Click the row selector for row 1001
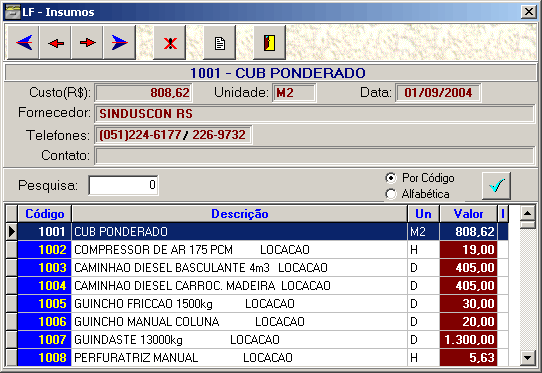 coord(11,232)
